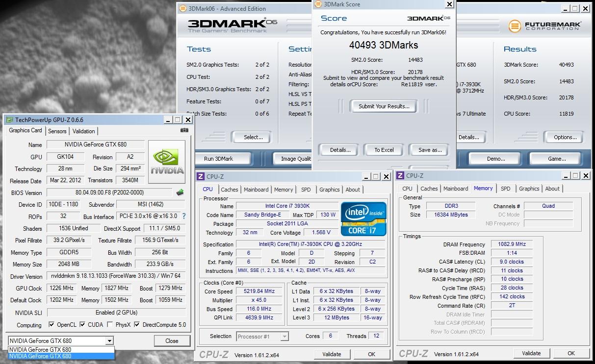Click Close button in GPU-Z

pyautogui.click(x=172, y=341)
